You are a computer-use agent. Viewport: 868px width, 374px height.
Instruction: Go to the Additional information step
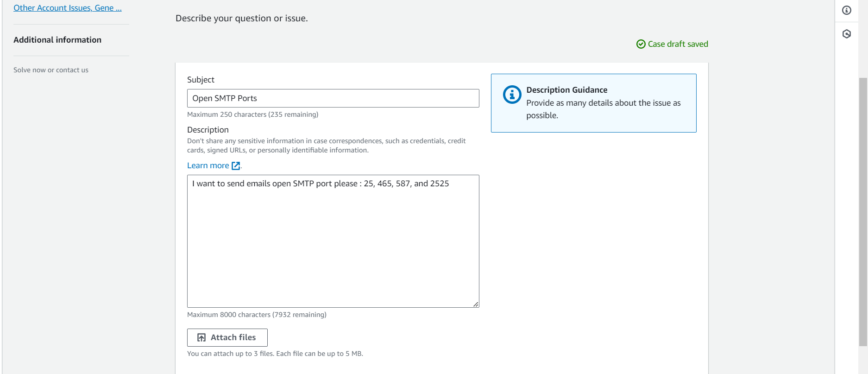[x=57, y=40]
